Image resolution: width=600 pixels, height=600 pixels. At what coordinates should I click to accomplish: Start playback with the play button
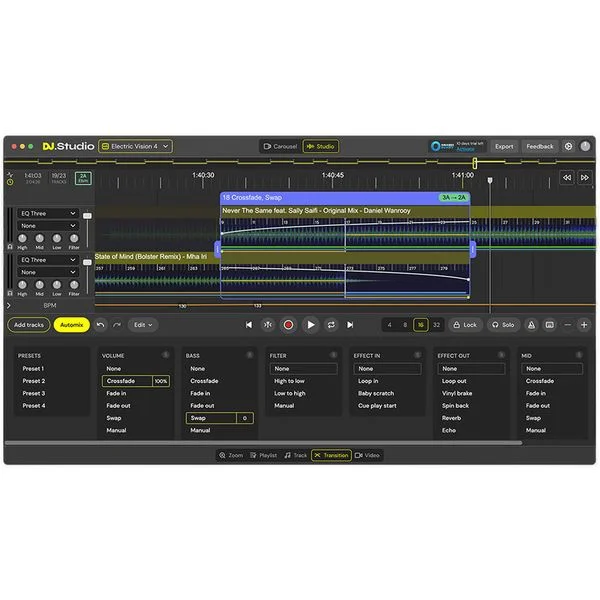pyautogui.click(x=311, y=325)
